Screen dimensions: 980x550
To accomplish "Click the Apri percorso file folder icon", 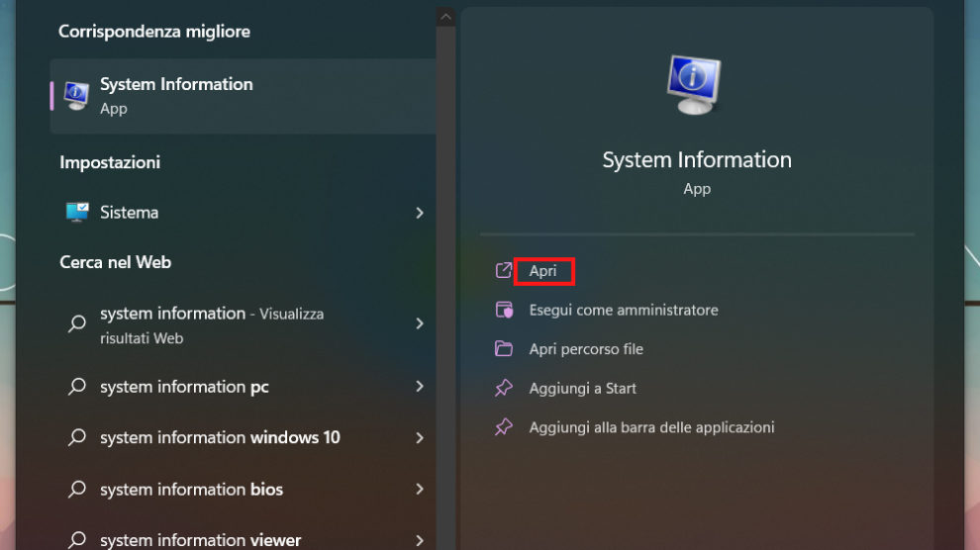I will pyautogui.click(x=504, y=349).
